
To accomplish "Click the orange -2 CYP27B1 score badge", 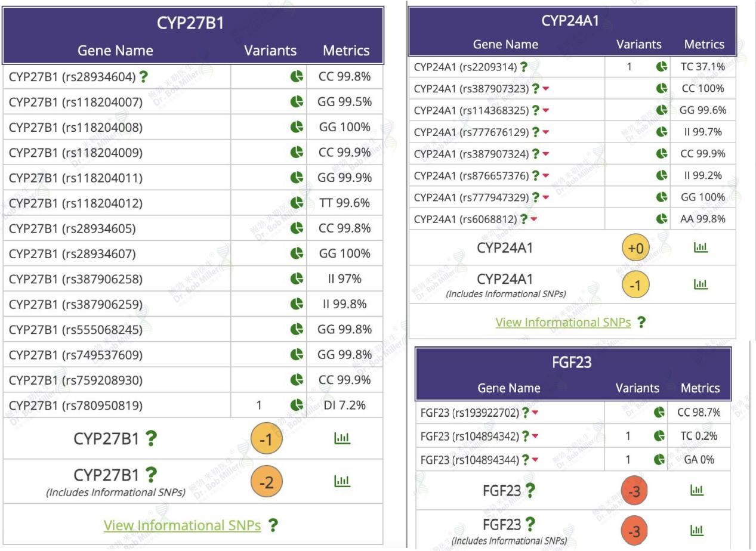I will (x=267, y=482).
